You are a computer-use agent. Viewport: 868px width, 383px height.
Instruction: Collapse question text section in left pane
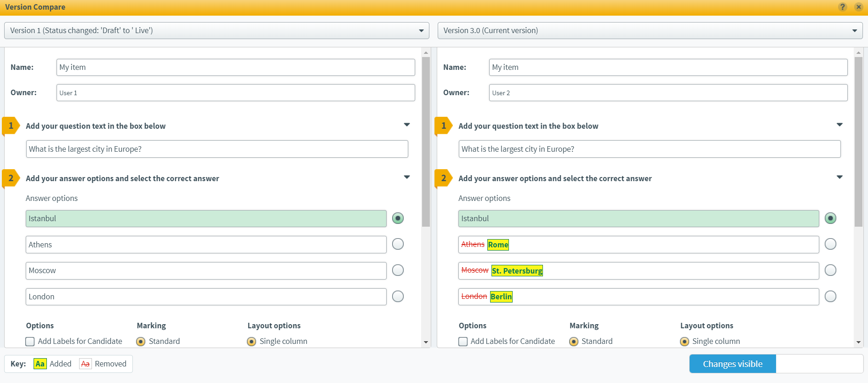pos(407,125)
